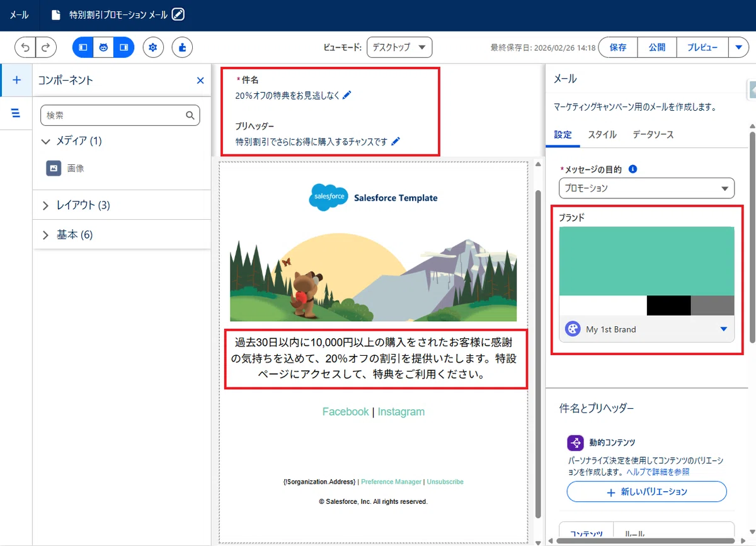Edit the 件名 with pencil icon

347,95
